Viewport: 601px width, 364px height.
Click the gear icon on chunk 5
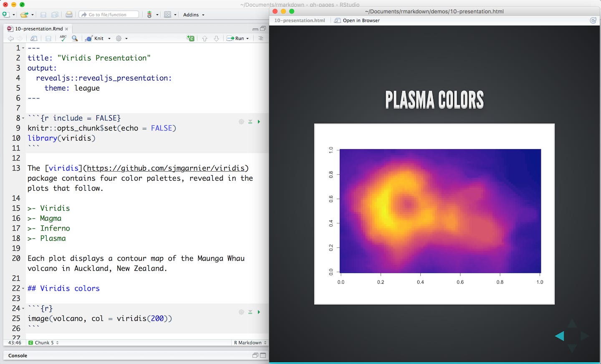point(241,312)
